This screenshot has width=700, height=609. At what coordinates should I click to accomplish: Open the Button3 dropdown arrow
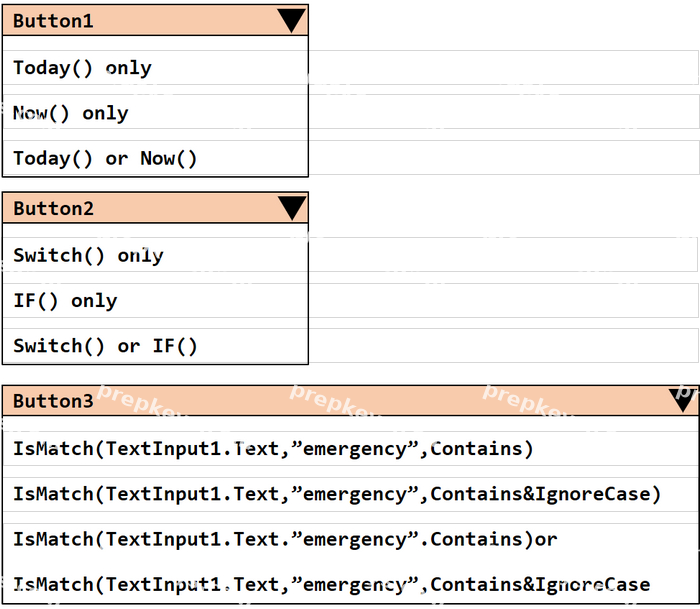[x=682, y=400]
